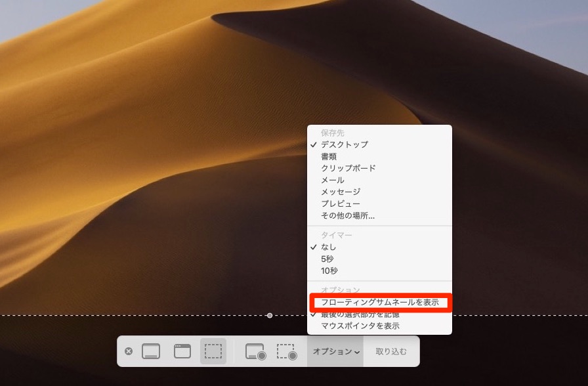Set timer to なし
This screenshot has width=588, height=386.
tap(379, 247)
